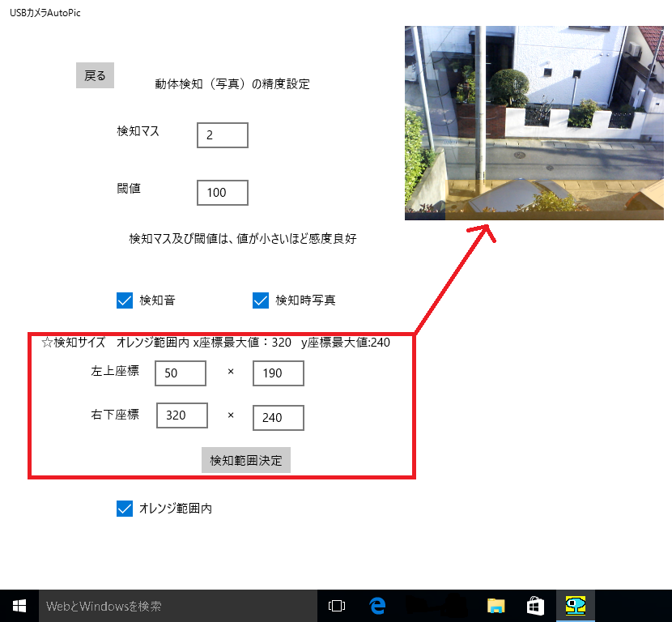Select the 右下座標 x field with 320
The width and height of the screenshot is (672, 622).
click(182, 415)
